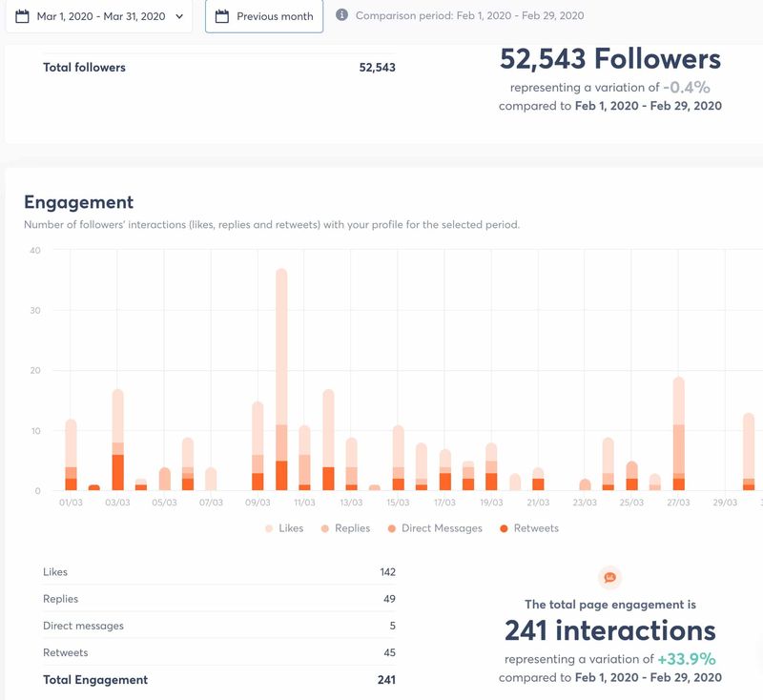Click the Previous month button
This screenshot has width=763, height=700.
coord(264,16)
